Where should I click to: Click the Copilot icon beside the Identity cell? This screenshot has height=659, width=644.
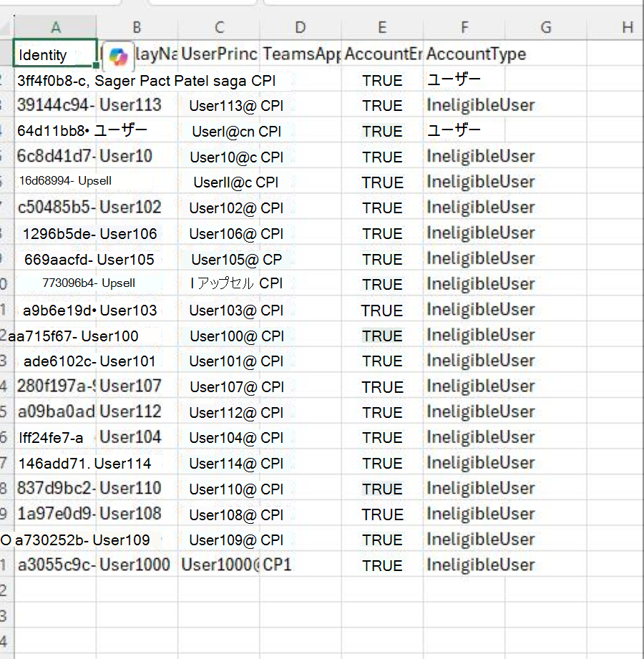118,57
